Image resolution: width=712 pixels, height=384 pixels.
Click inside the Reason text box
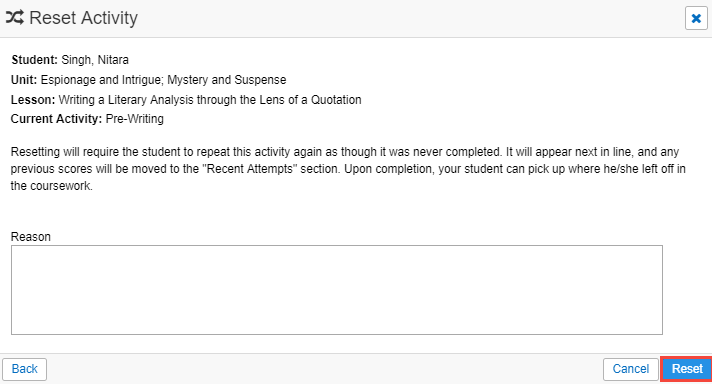(336, 290)
